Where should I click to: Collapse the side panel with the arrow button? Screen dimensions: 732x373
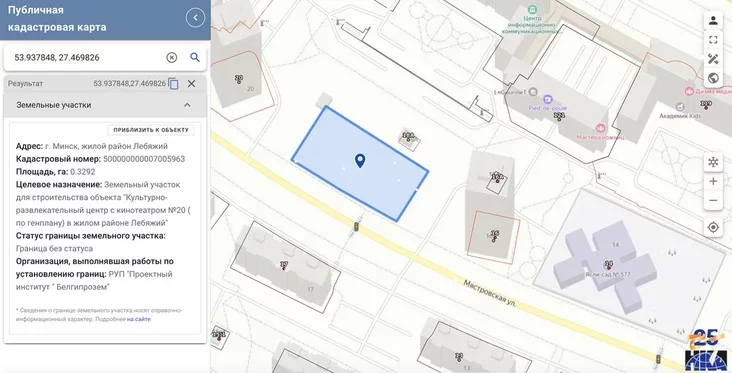tap(195, 18)
